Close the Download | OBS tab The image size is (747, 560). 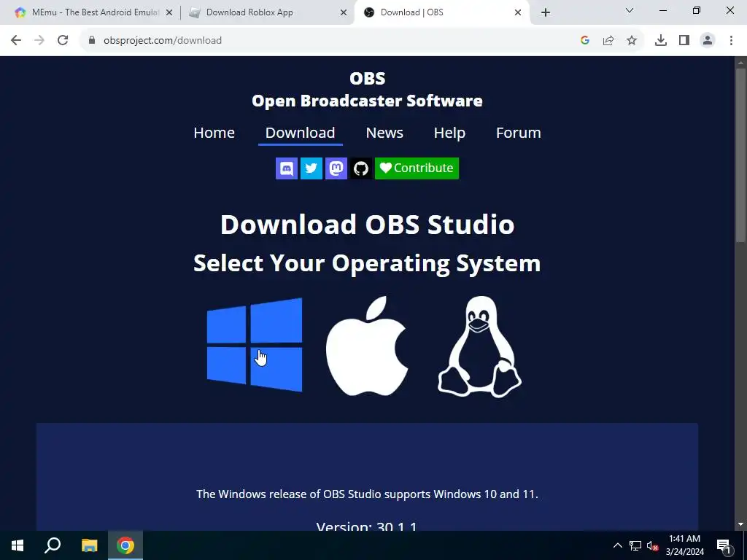[x=518, y=13]
